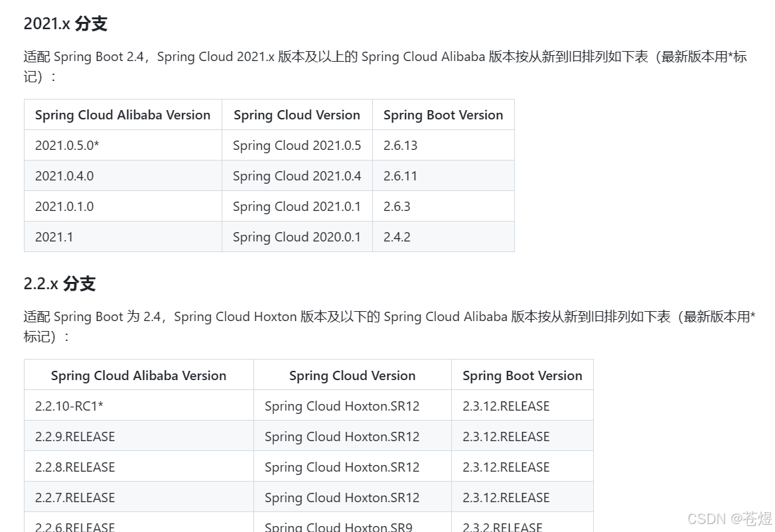
Task: Select the Spring Cloud 2021.0.5 cell
Action: (x=297, y=145)
